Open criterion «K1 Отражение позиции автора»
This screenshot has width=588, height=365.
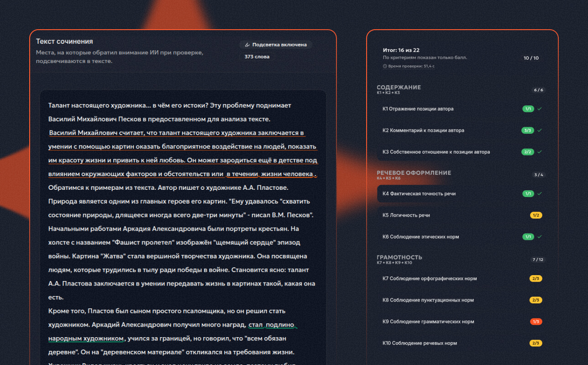(462, 109)
